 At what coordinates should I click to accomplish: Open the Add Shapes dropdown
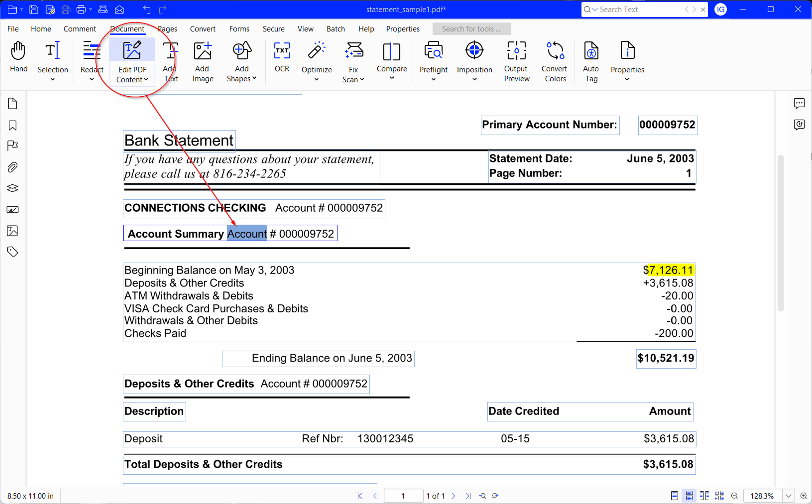[x=254, y=78]
